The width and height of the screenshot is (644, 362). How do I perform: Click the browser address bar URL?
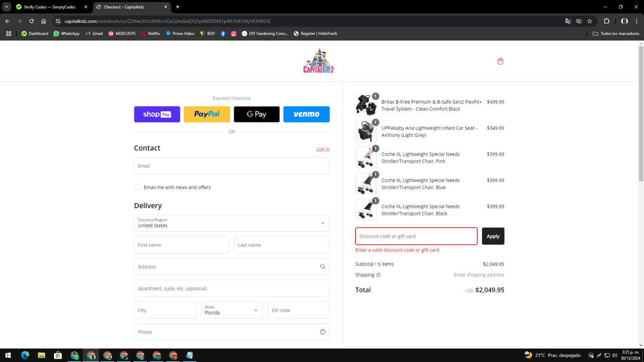(x=167, y=21)
